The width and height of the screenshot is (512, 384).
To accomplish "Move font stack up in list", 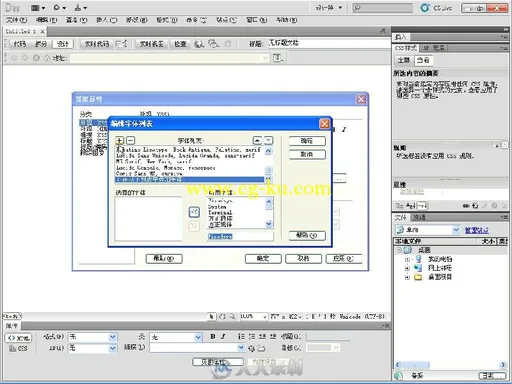I will (x=257, y=140).
